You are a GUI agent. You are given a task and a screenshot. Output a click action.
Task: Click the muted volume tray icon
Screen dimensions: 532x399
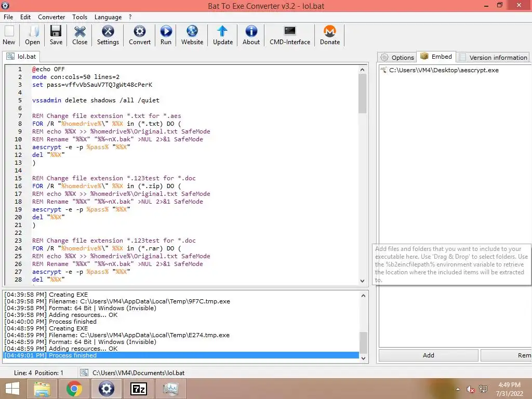[x=470, y=389]
